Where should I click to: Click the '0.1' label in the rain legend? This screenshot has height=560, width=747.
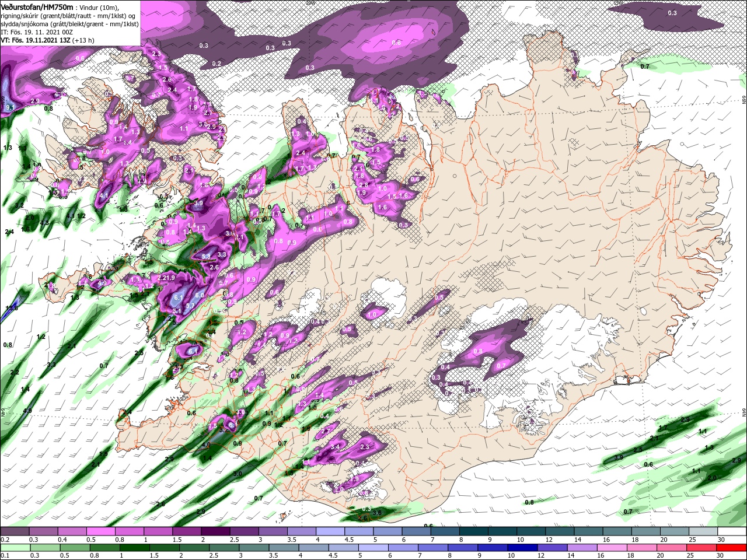(5, 555)
